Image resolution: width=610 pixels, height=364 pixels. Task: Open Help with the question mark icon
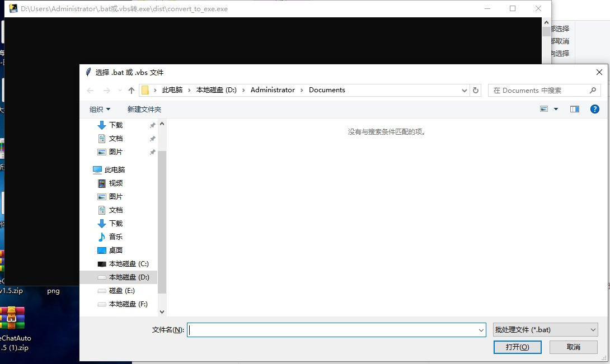coord(594,109)
